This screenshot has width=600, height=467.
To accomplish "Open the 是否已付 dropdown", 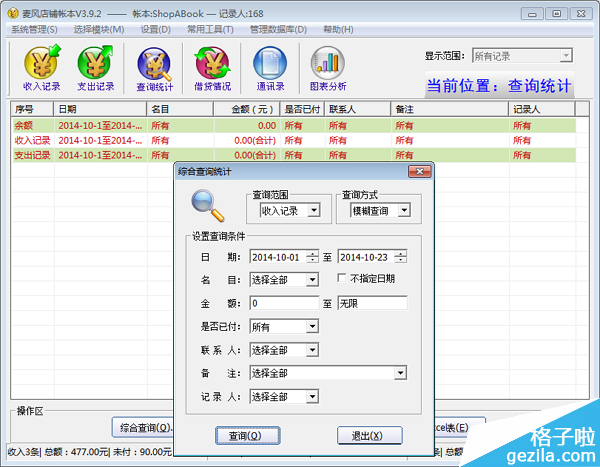I will [x=312, y=326].
